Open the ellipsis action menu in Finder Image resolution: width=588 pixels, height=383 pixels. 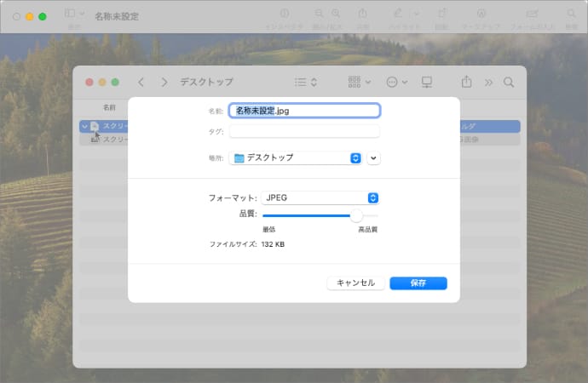pos(396,83)
